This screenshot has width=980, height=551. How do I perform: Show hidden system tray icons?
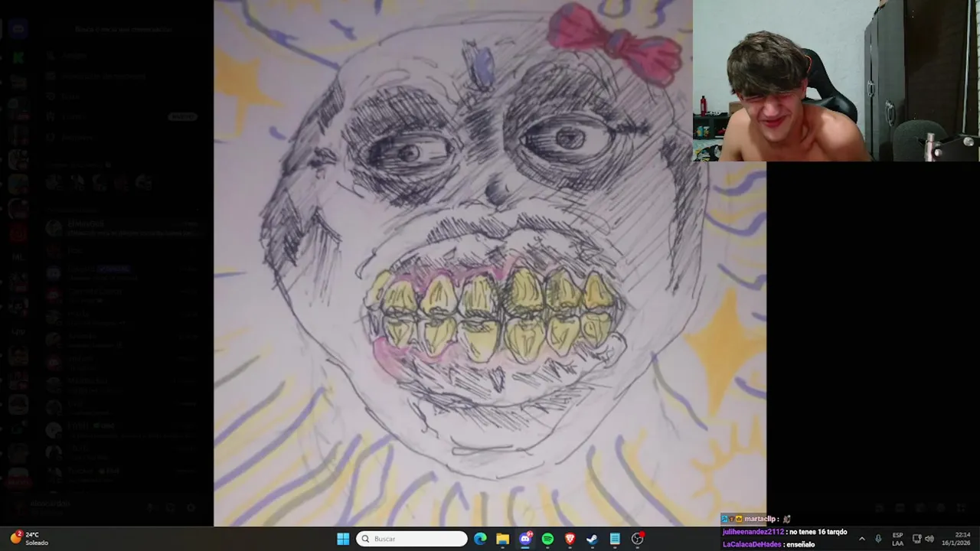(x=861, y=539)
